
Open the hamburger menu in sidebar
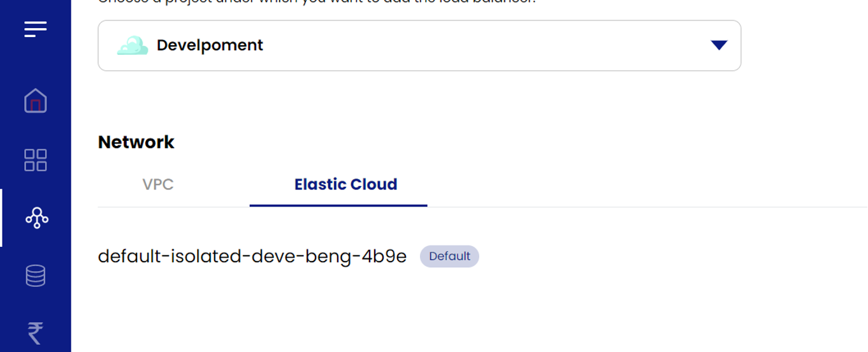pos(36,29)
